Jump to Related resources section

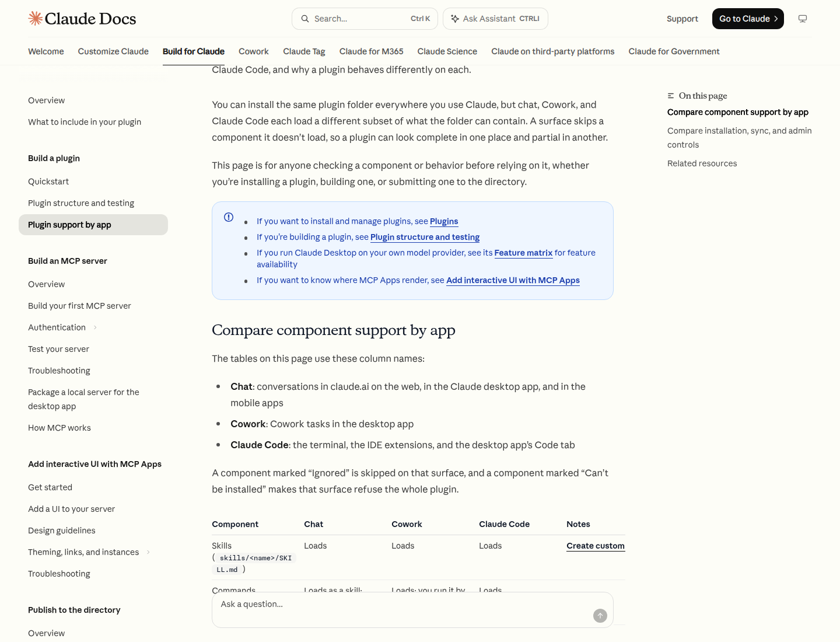pos(702,163)
